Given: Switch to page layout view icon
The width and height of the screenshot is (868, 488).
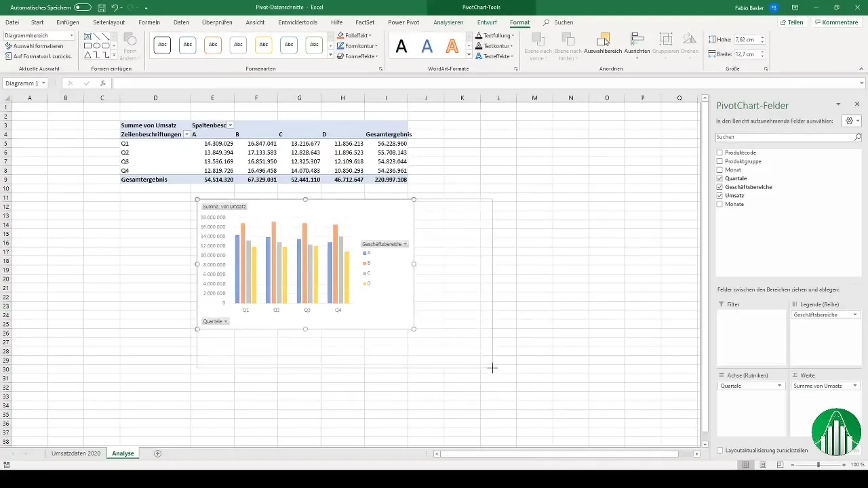Looking at the screenshot, I should [x=763, y=465].
